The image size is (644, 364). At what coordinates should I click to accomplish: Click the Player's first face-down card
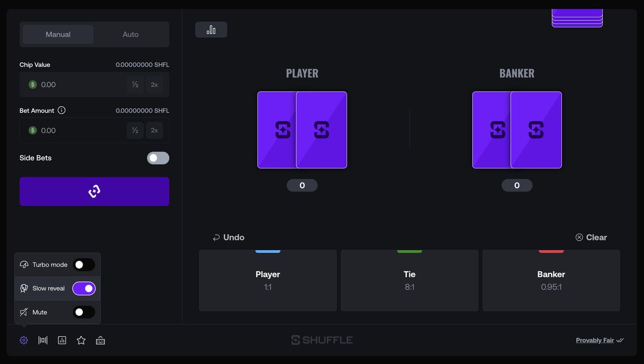pos(277,130)
